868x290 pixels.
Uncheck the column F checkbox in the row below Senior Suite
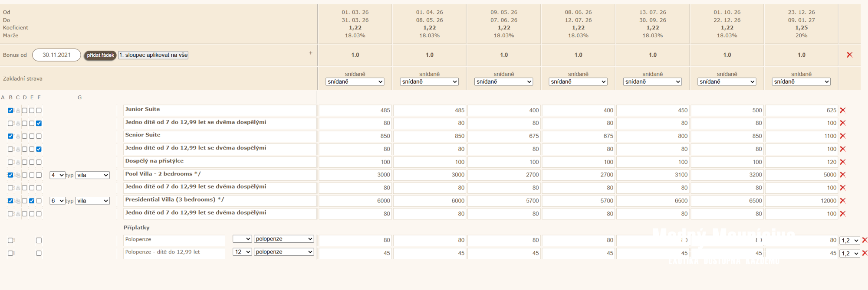[39, 149]
